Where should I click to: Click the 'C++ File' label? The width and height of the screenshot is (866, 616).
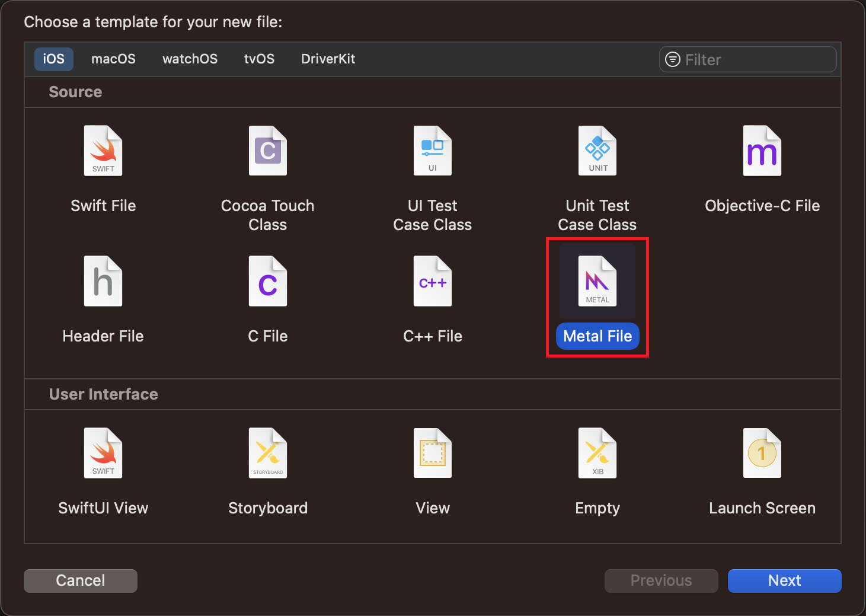point(433,336)
